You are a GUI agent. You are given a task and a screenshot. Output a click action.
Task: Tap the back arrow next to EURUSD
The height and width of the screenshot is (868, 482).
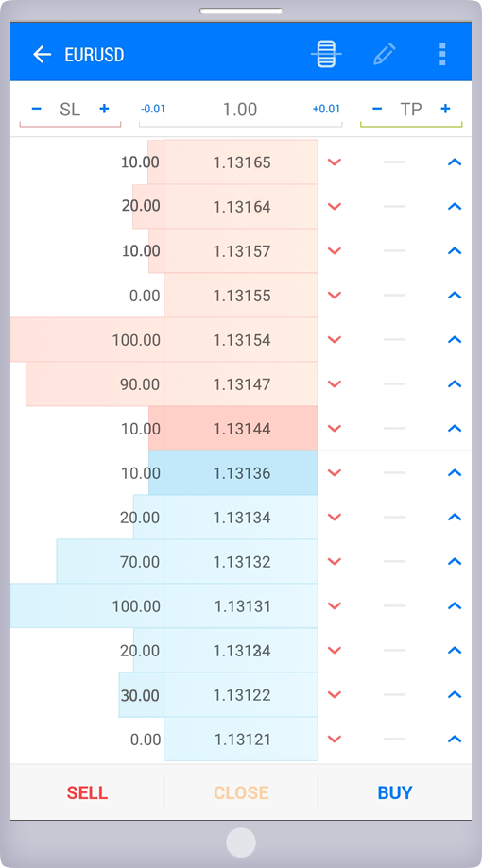click(43, 54)
